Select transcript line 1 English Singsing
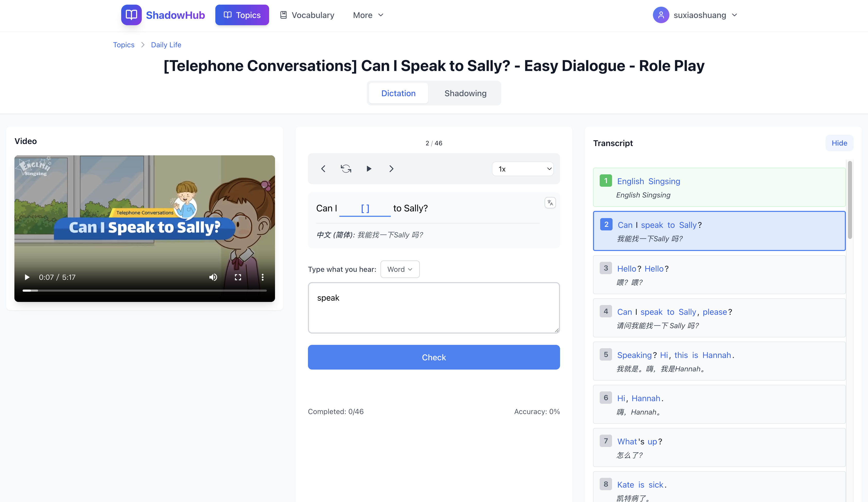868x502 pixels. click(x=719, y=187)
